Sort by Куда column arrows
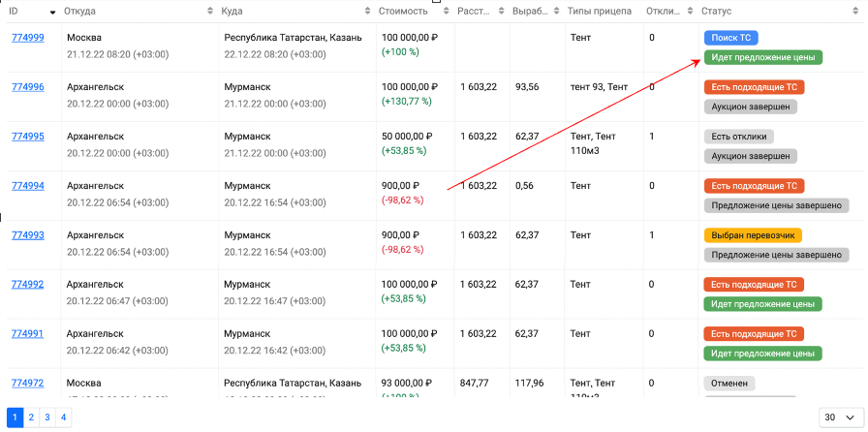This screenshot has width=868, height=432. tap(367, 11)
